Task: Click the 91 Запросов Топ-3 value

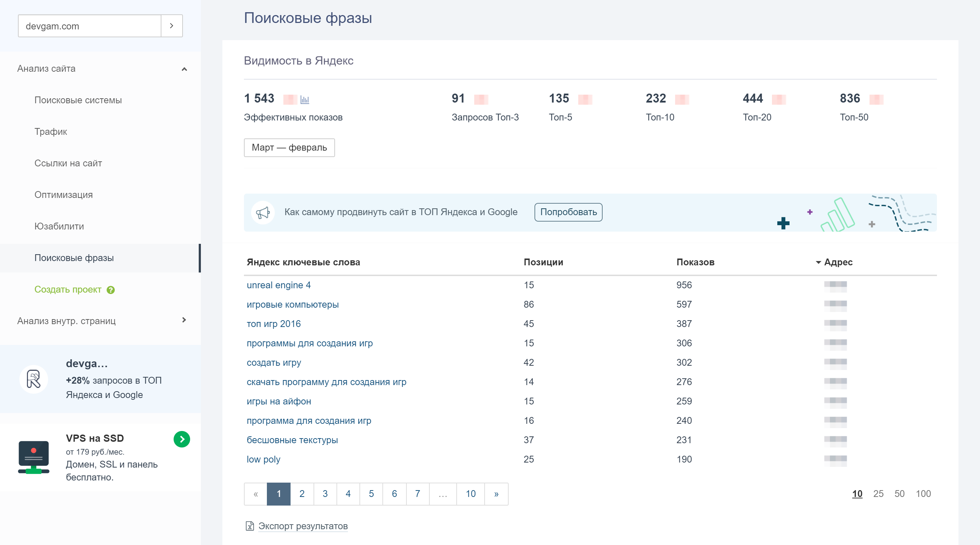Action: 458,99
